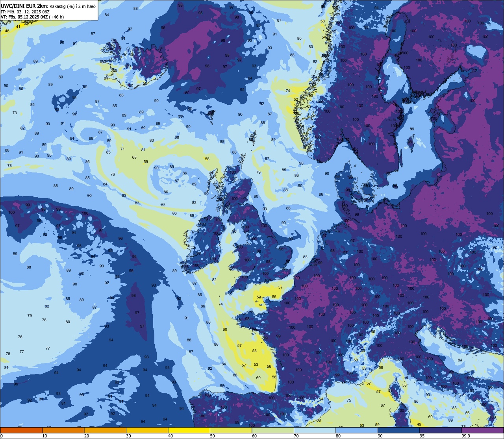Click the 30–40 amber legend swatch
This screenshot has height=439, width=504.
[x=147, y=430]
